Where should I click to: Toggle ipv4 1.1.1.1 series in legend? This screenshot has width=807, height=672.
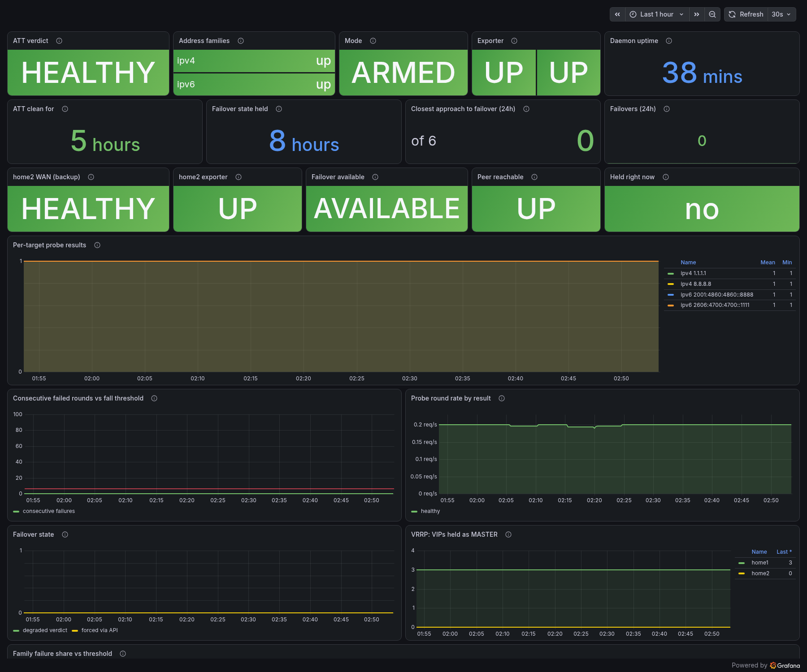click(693, 273)
